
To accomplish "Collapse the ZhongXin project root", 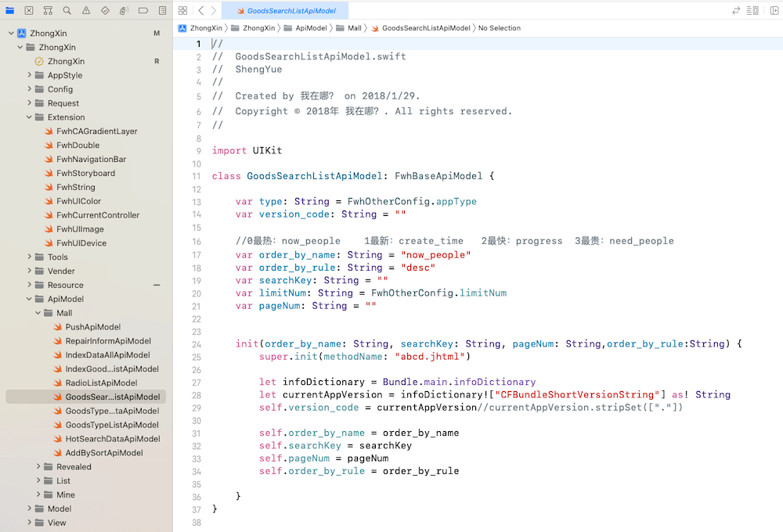I will pos(11,34).
